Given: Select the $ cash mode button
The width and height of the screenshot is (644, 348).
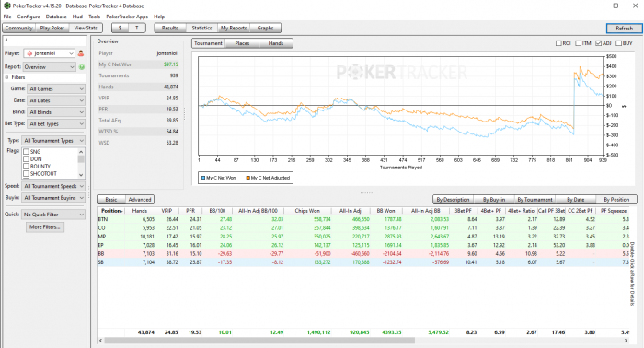Looking at the screenshot, I should pos(120,28).
